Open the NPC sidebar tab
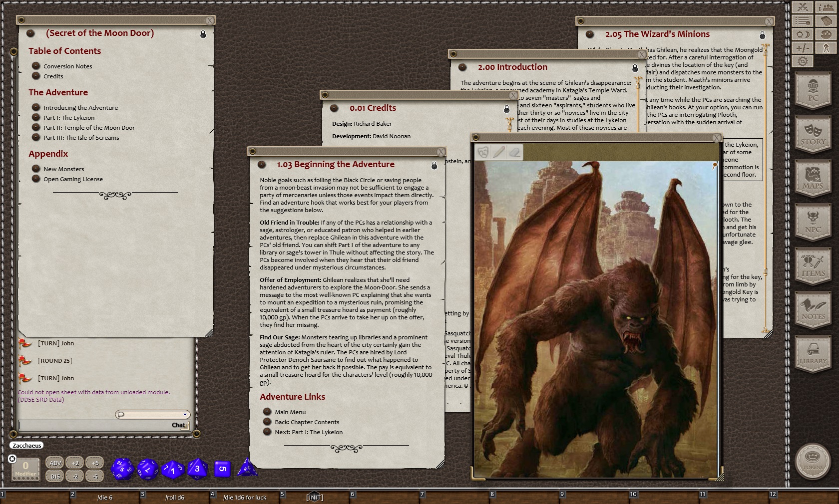This screenshot has width=839, height=504. 813,223
